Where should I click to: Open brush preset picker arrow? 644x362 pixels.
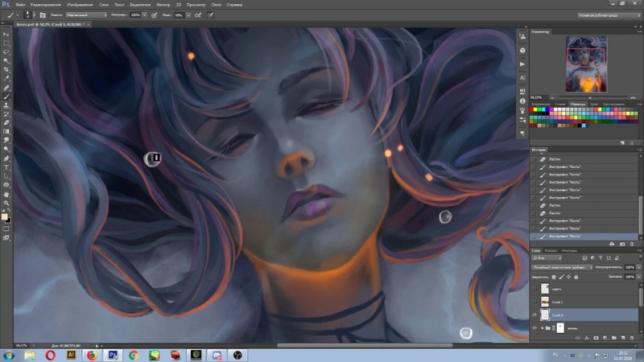coord(34,15)
